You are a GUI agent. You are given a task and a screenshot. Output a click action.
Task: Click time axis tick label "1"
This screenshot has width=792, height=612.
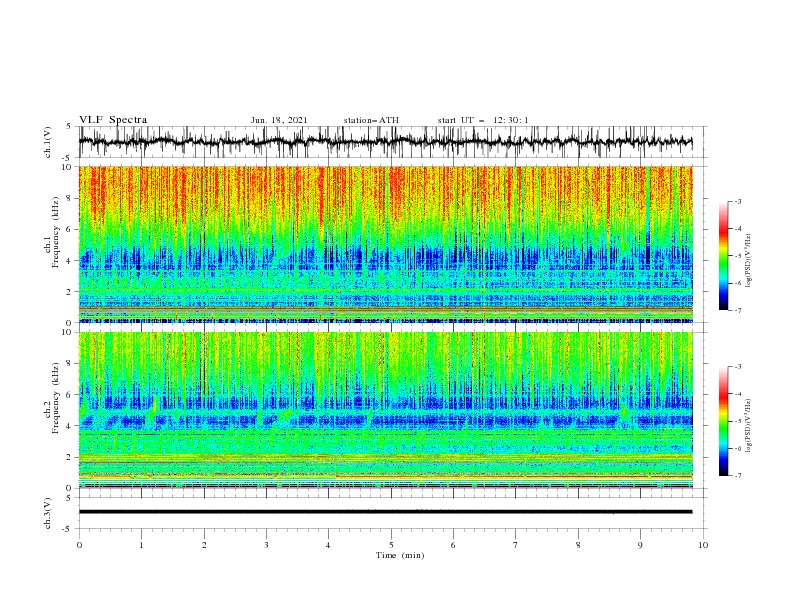(x=141, y=545)
